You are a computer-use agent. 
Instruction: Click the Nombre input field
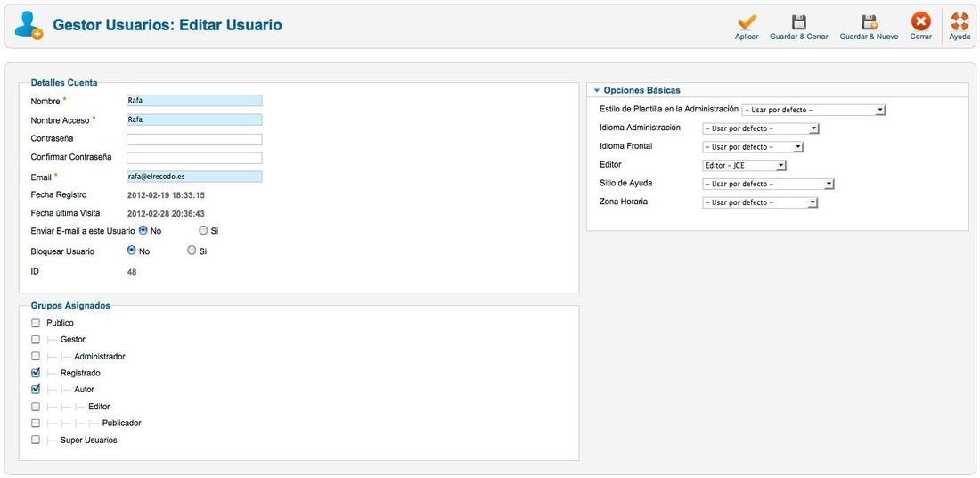[194, 100]
